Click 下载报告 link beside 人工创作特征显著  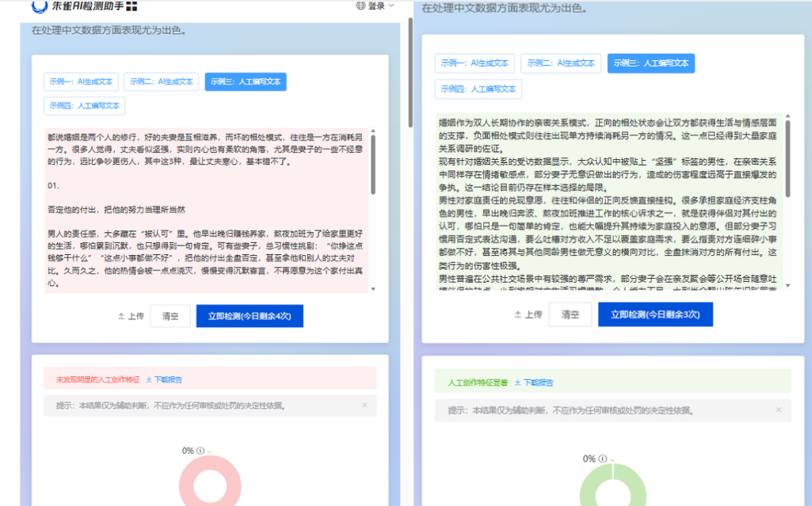tap(538, 382)
